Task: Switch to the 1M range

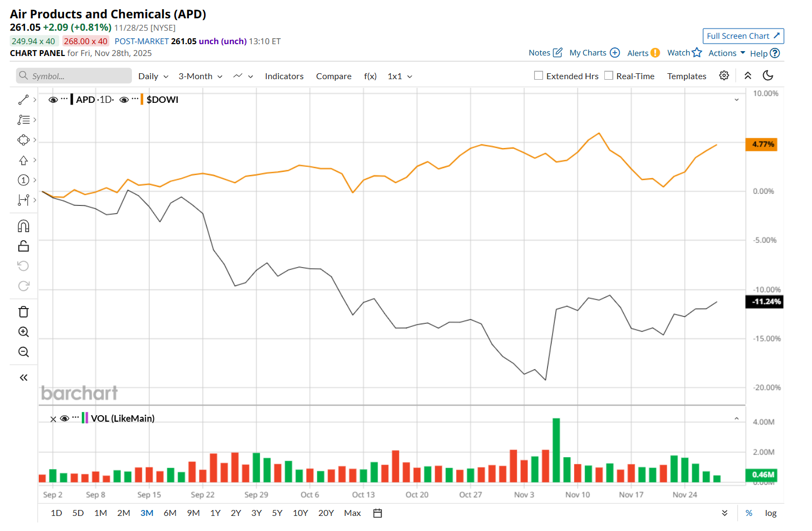Action: (101, 513)
